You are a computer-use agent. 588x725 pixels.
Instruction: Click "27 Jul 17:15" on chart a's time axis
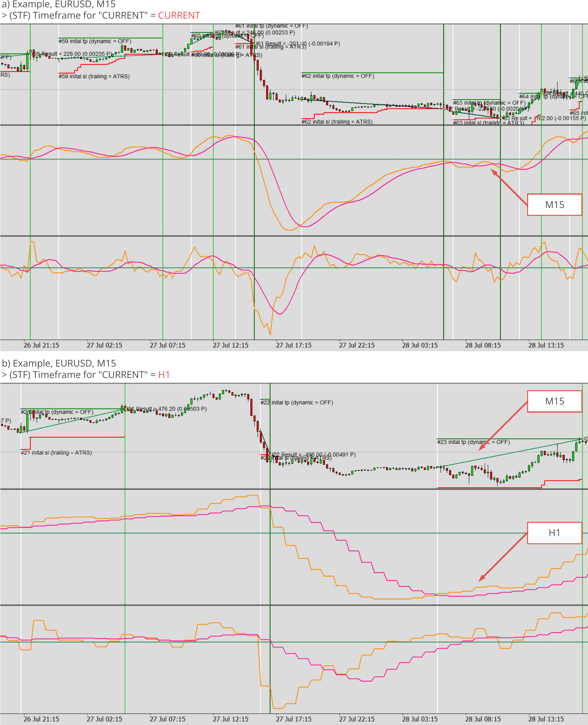(x=294, y=345)
